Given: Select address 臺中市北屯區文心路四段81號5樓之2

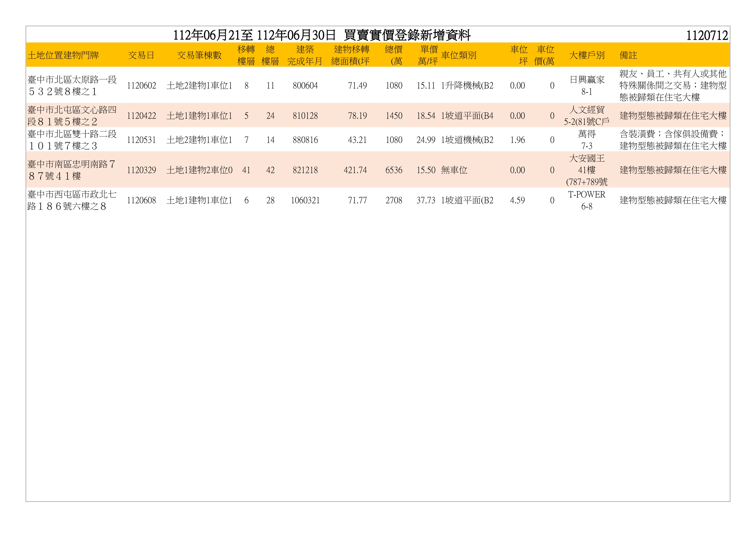Looking at the screenshot, I should coord(72,116).
